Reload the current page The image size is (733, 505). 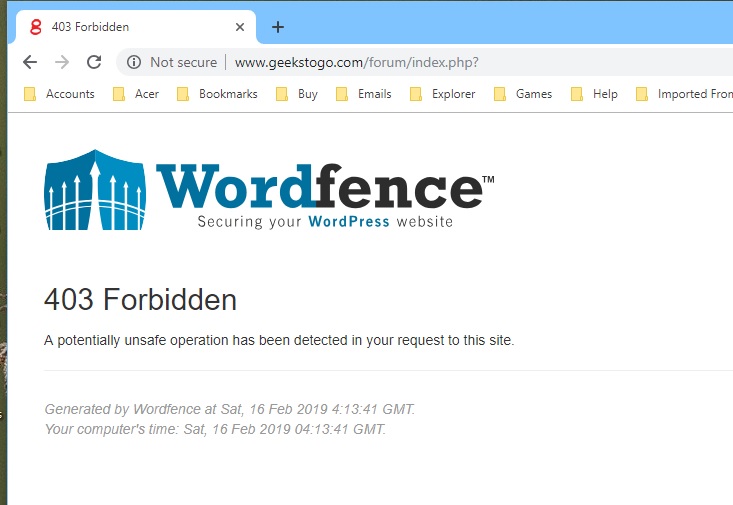94,62
